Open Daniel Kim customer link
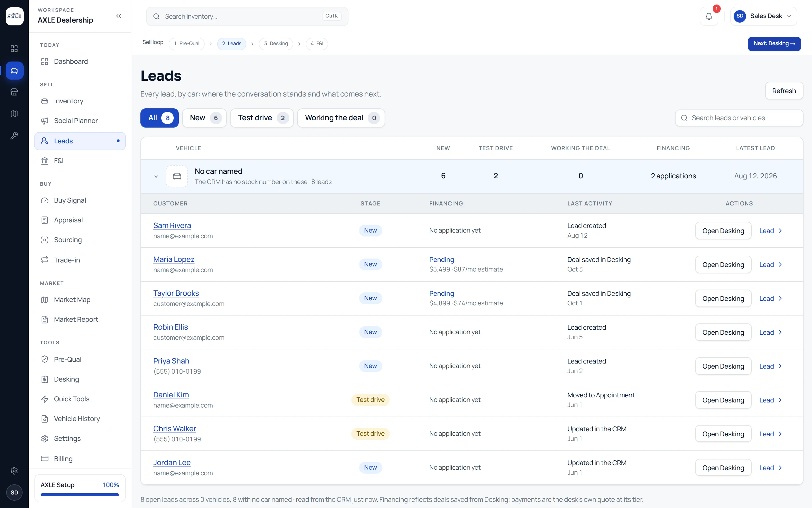 pyautogui.click(x=171, y=395)
